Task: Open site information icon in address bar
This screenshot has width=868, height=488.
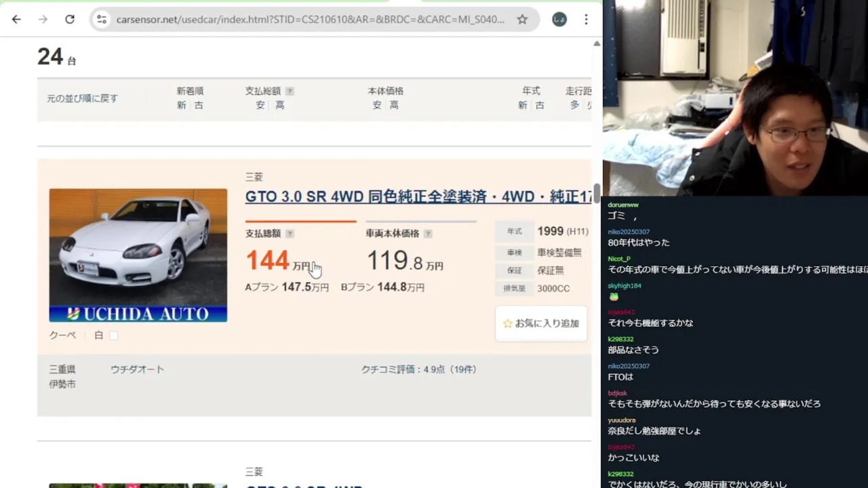Action: [x=102, y=20]
